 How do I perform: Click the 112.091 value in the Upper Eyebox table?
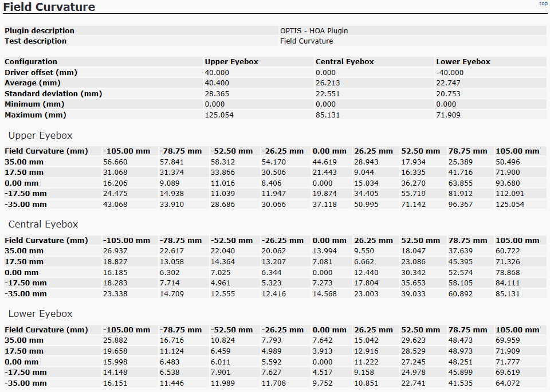click(510, 194)
